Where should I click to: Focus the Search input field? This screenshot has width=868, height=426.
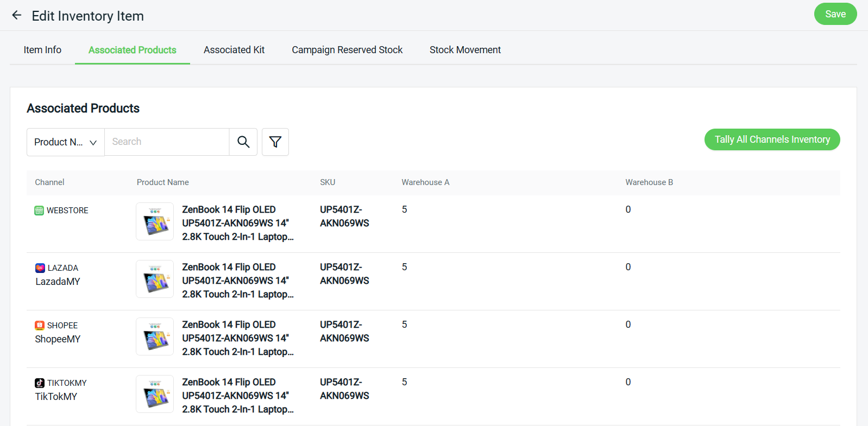166,142
